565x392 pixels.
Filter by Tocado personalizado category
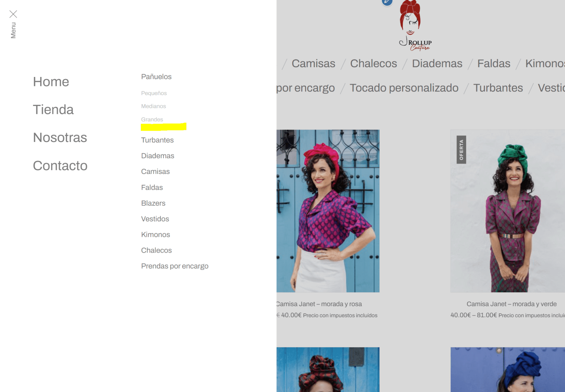click(x=404, y=88)
